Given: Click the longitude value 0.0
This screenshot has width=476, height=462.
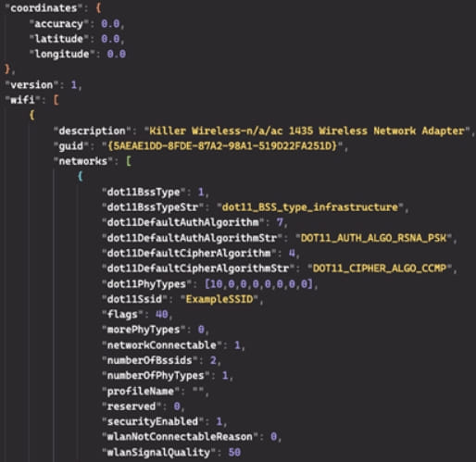Looking at the screenshot, I should pos(117,54).
